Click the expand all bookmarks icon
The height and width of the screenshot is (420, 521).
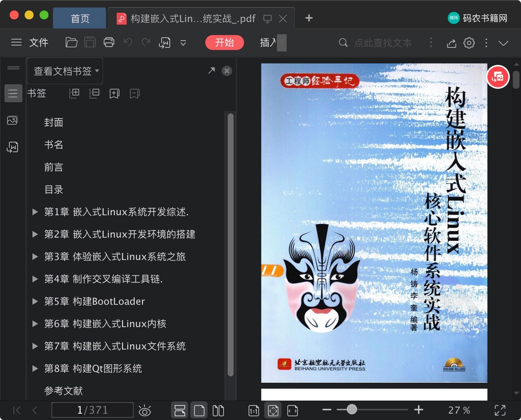point(74,93)
